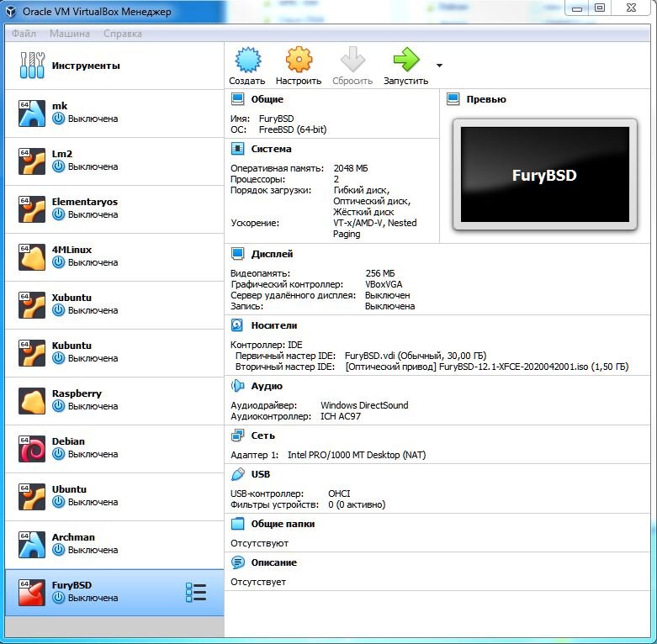
Task: Select the Kubuntu machine icon
Action: pyautogui.click(x=32, y=352)
